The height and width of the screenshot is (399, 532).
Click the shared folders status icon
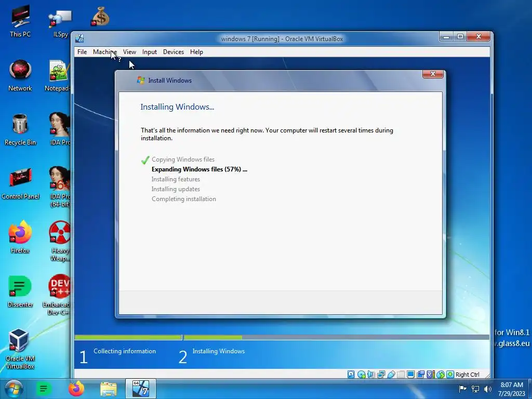tap(401, 374)
